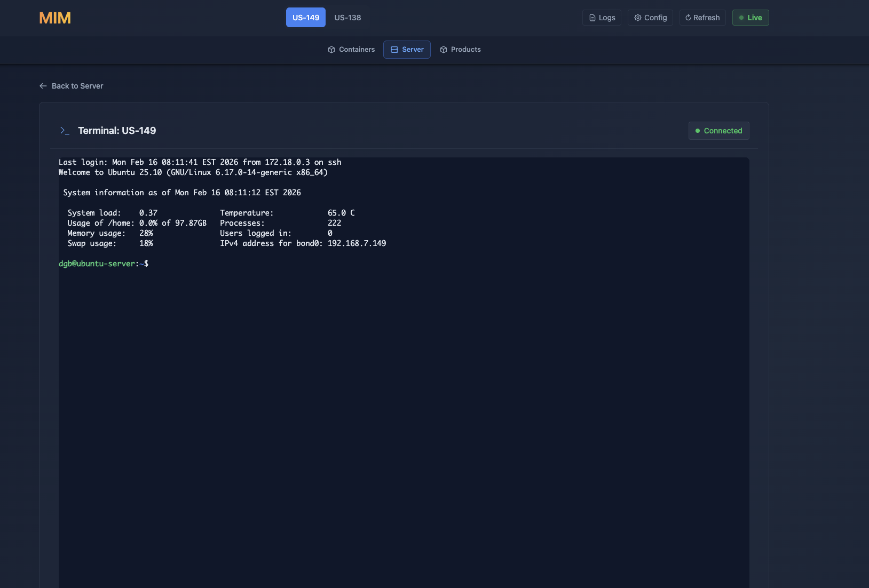The height and width of the screenshot is (588, 869).
Task: Click the back arrow icon near Back to Server
Action: point(43,85)
